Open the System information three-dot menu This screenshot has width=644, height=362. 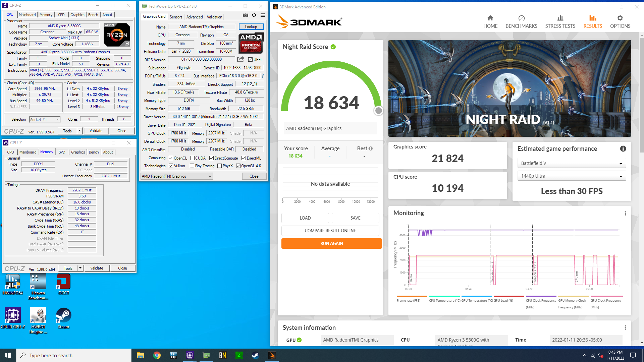(x=625, y=327)
